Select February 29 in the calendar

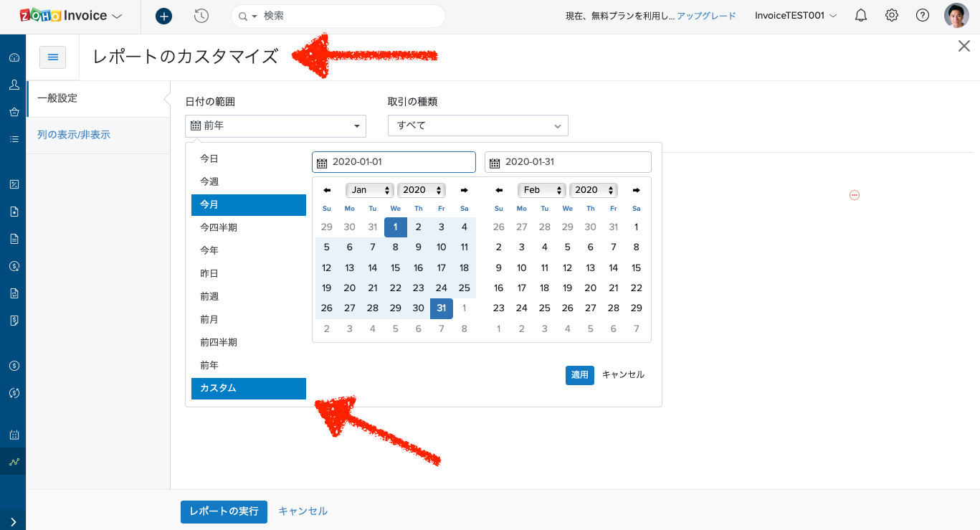(637, 308)
